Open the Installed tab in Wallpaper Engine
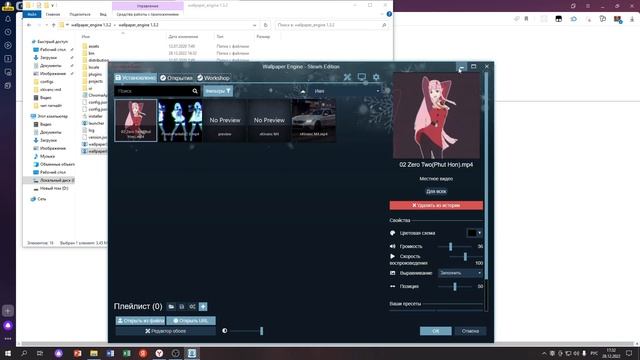 (135, 78)
